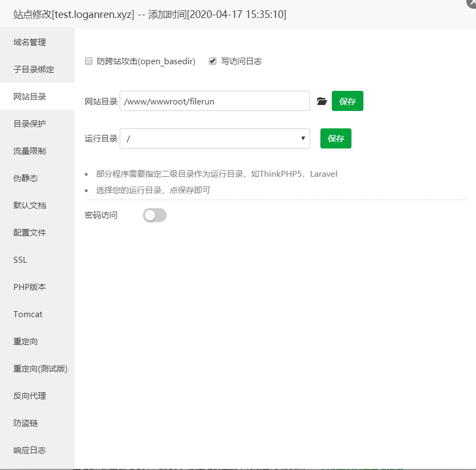
Task: Open 默认文档 settings
Action: (x=37, y=206)
